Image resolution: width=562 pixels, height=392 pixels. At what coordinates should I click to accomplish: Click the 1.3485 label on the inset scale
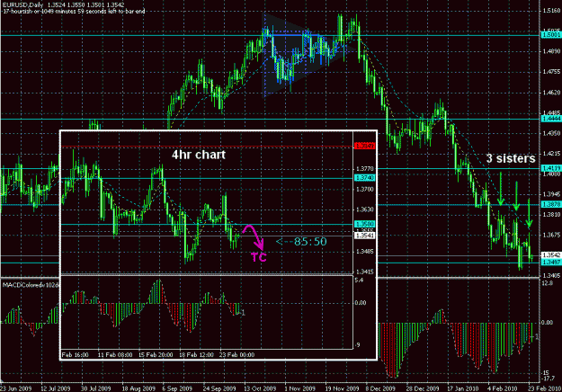pyautogui.click(x=365, y=252)
